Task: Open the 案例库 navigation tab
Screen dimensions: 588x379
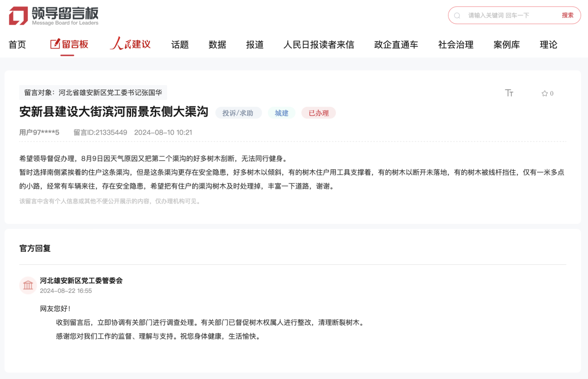Action: [506, 45]
